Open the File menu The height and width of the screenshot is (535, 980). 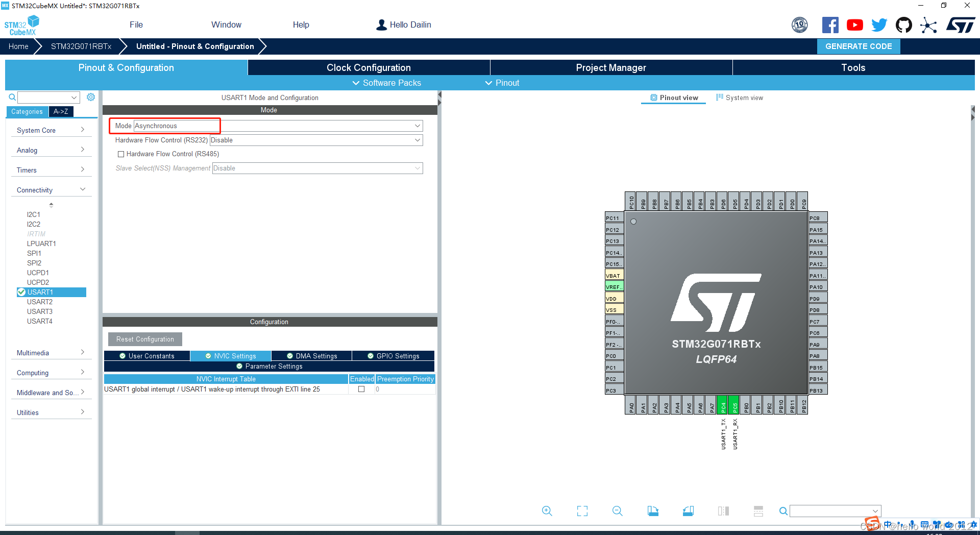click(x=136, y=25)
